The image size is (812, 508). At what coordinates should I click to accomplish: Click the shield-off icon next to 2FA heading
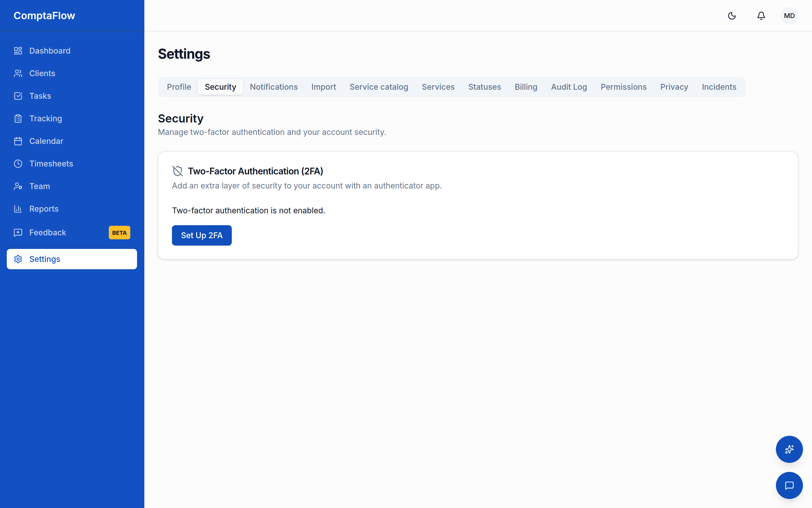[178, 171]
